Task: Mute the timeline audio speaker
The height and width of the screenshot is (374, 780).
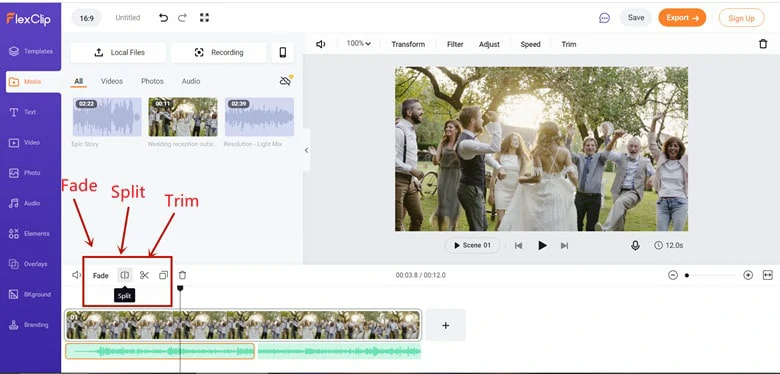Action: (x=76, y=275)
